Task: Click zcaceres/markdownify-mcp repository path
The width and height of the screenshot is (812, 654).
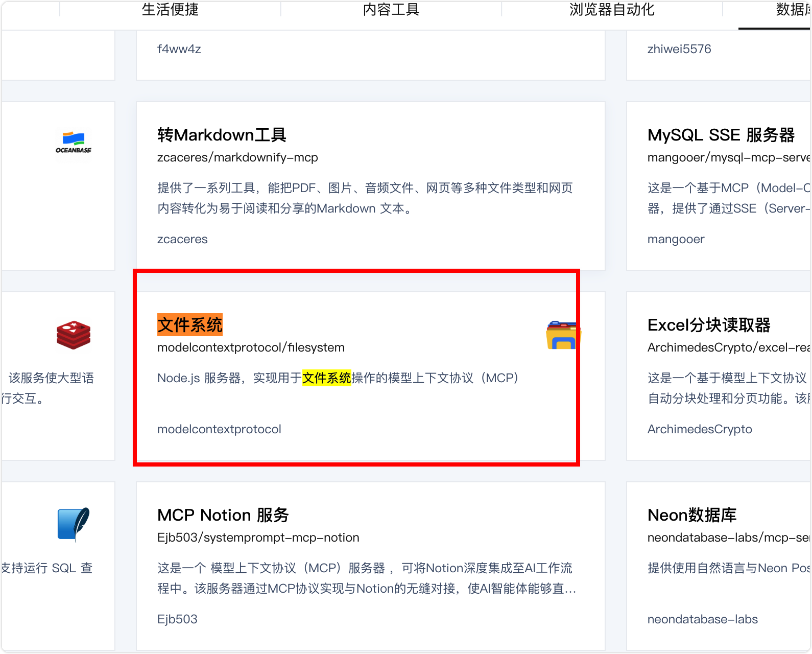Action: 237,157
